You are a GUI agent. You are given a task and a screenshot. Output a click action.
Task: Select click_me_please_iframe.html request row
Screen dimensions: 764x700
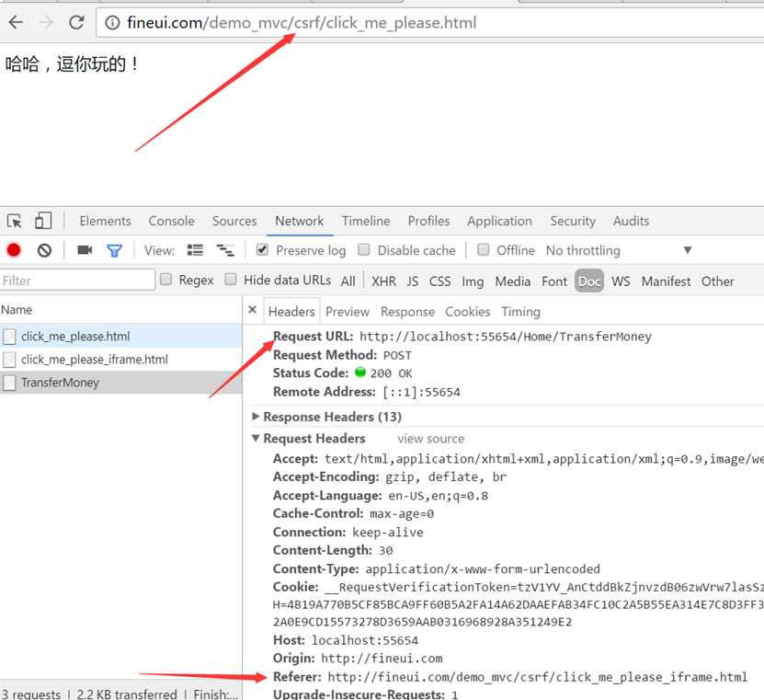pos(120,360)
